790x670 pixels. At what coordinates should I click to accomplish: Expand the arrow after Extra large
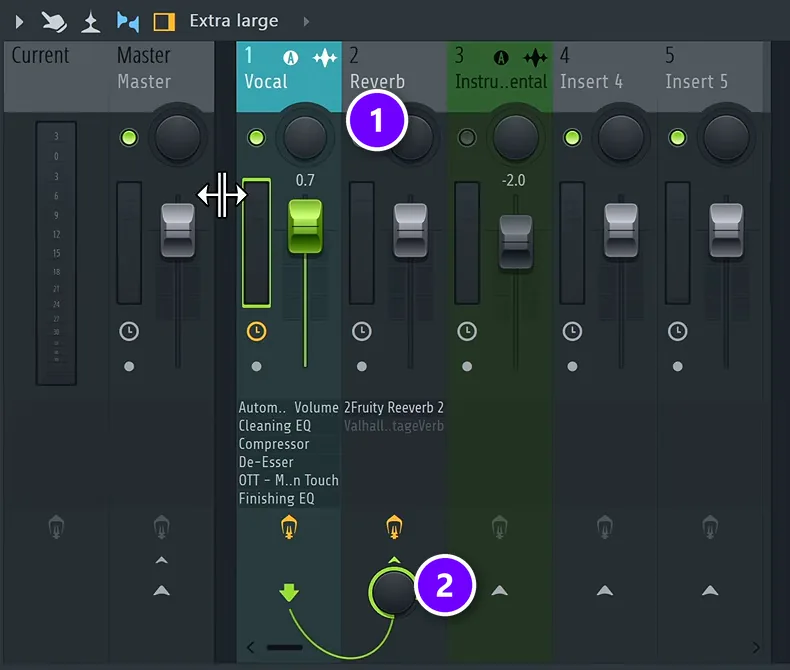coord(306,22)
